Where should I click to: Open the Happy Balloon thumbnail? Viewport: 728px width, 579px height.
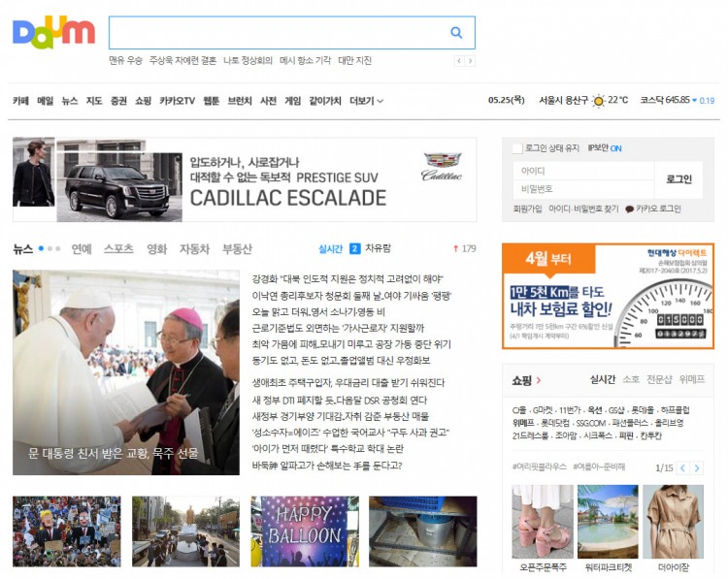(304, 531)
